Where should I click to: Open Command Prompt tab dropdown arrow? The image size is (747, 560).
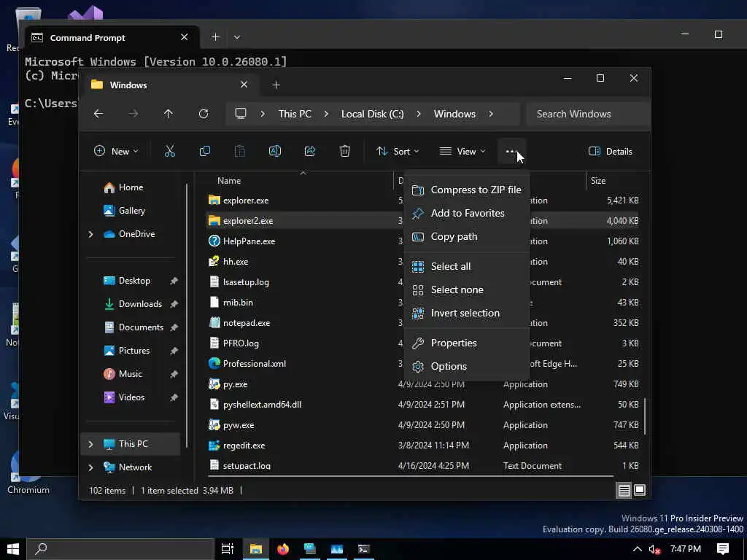pos(237,37)
